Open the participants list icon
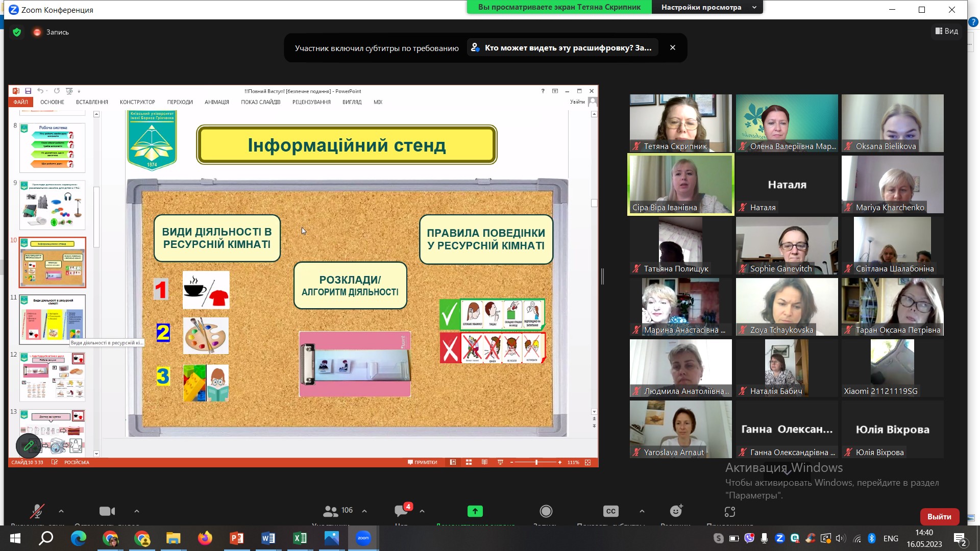This screenshot has width=980, height=551. 331,511
